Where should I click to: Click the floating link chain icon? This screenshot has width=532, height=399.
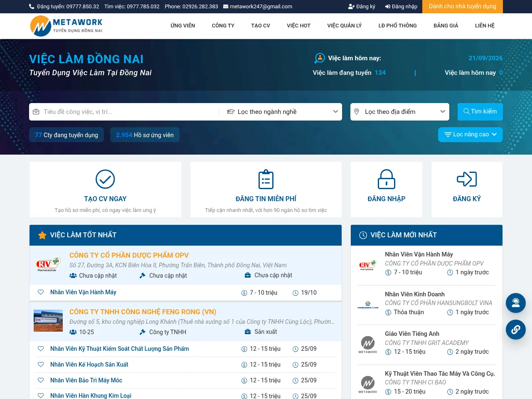[516, 330]
